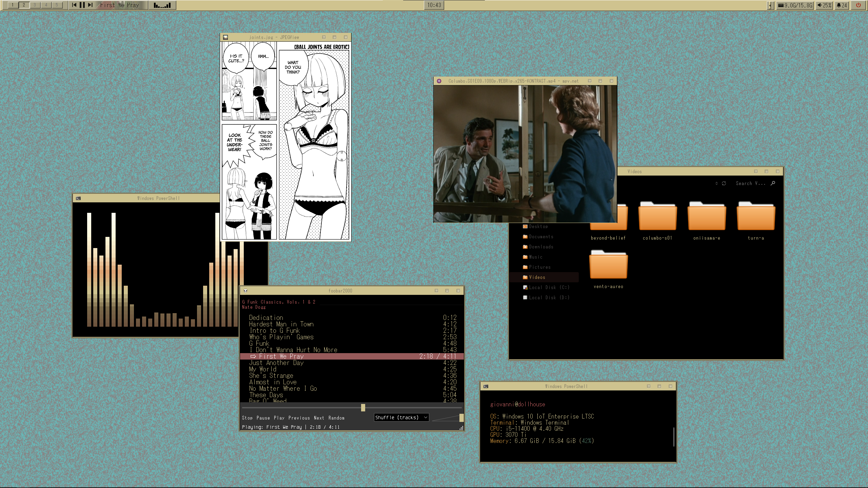Select the track Just Another Day
The height and width of the screenshot is (488, 868).
point(352,363)
